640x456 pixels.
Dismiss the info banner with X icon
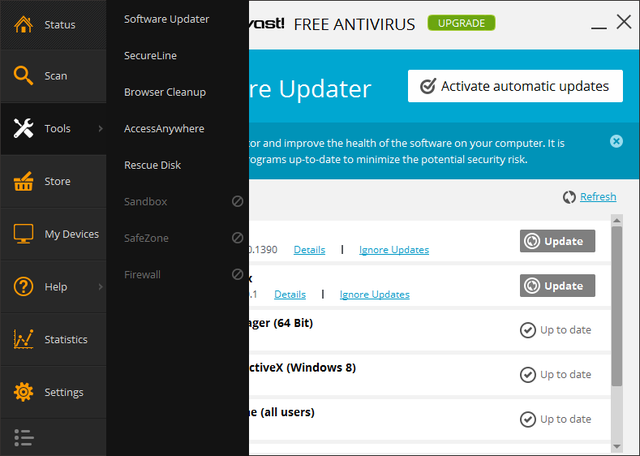pos(616,141)
